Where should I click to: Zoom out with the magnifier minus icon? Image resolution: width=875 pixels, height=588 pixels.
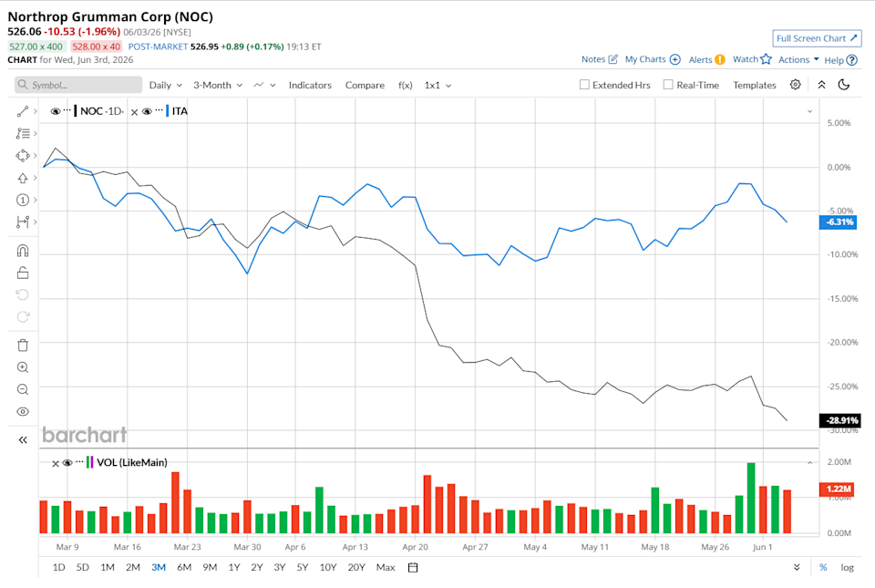[x=22, y=389]
